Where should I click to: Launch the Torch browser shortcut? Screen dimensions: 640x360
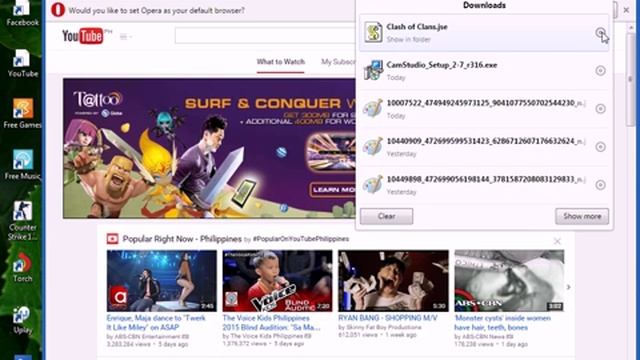point(22,267)
